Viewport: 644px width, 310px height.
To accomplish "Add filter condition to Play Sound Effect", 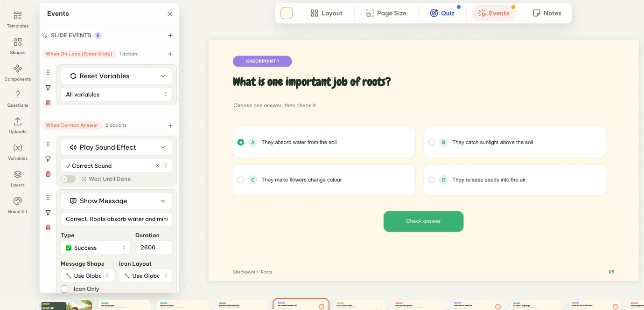I will pos(48,159).
